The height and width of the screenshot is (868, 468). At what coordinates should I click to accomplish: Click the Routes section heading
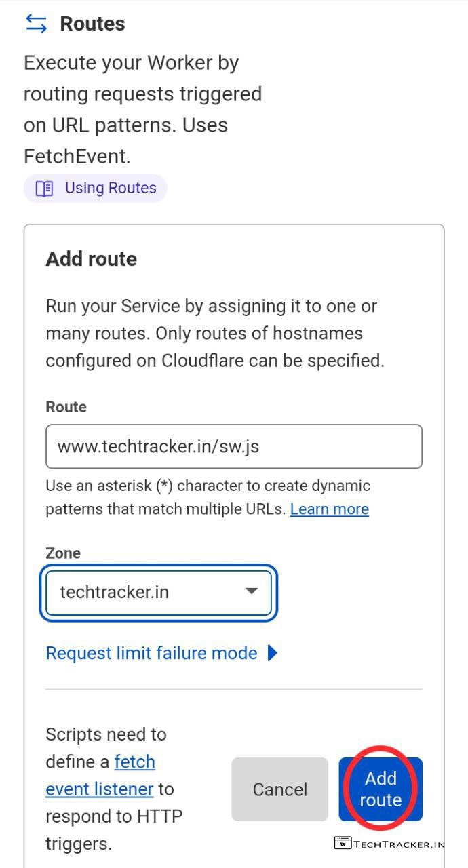click(x=92, y=24)
